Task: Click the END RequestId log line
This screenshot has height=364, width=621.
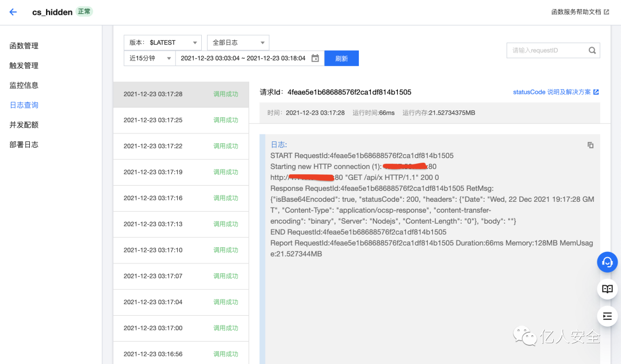Action: point(358,232)
